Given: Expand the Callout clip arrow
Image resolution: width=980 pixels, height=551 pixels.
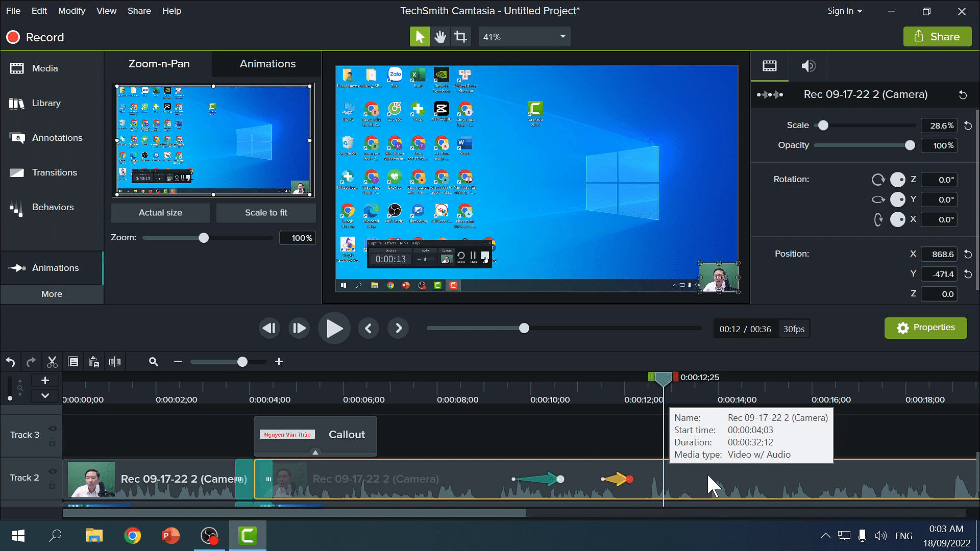Looking at the screenshot, I should (x=315, y=452).
